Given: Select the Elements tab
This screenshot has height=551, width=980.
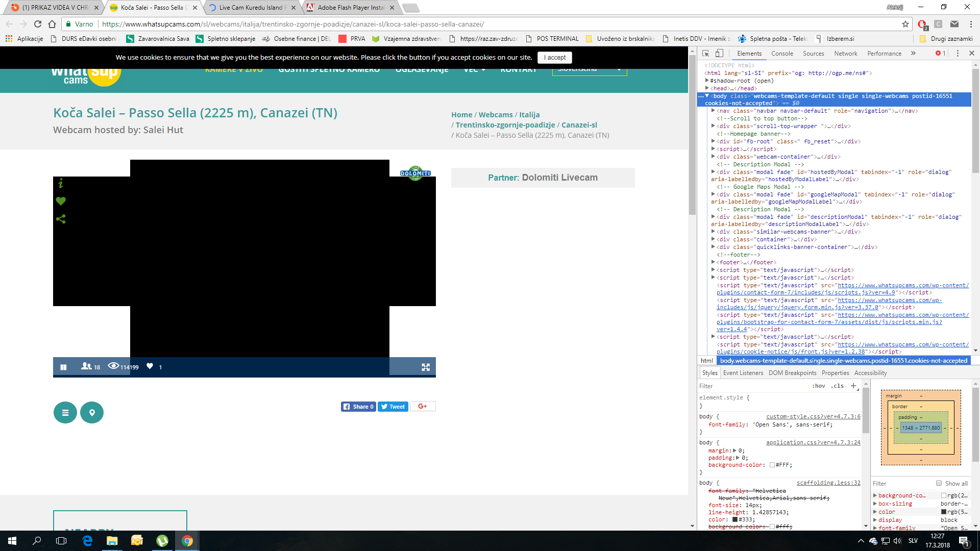Looking at the screenshot, I should pyautogui.click(x=749, y=54).
